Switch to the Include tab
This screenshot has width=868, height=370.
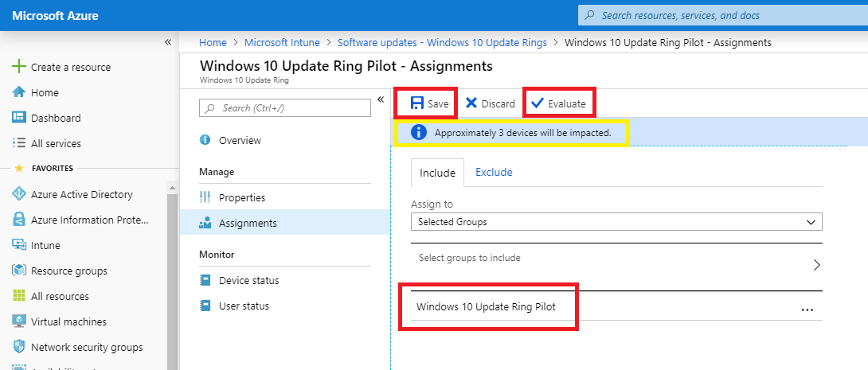[x=436, y=173]
